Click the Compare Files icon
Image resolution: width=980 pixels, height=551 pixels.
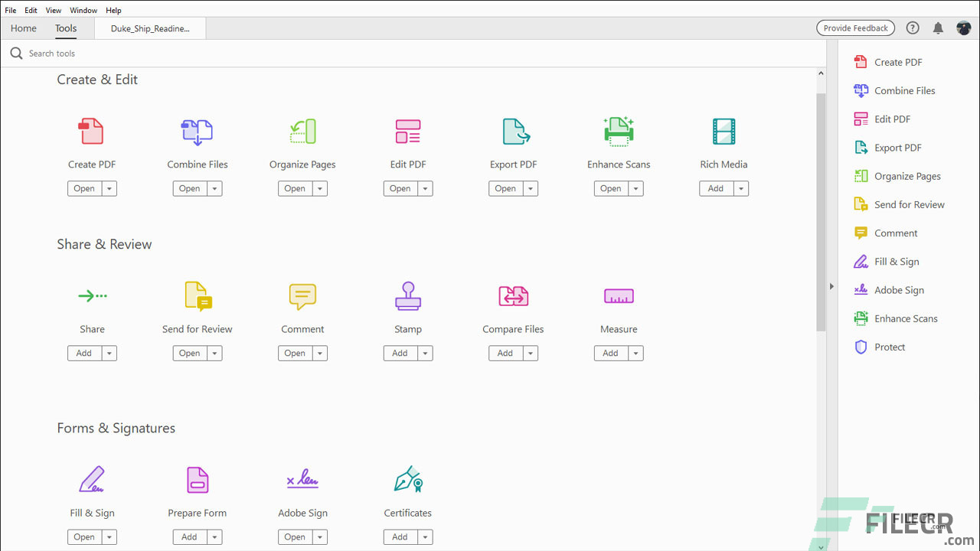coord(513,296)
